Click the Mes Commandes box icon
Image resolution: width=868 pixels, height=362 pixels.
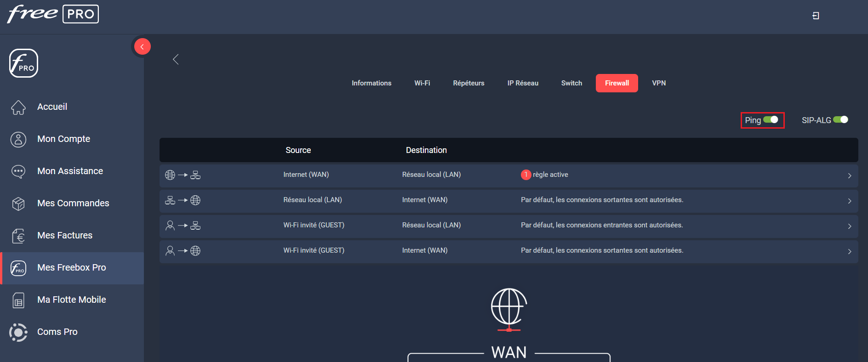coord(18,204)
